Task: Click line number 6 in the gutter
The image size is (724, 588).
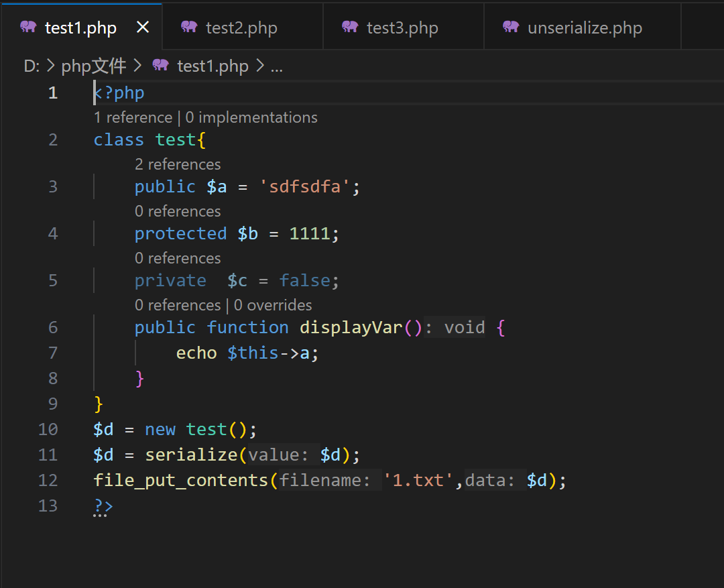Action: pyautogui.click(x=53, y=327)
